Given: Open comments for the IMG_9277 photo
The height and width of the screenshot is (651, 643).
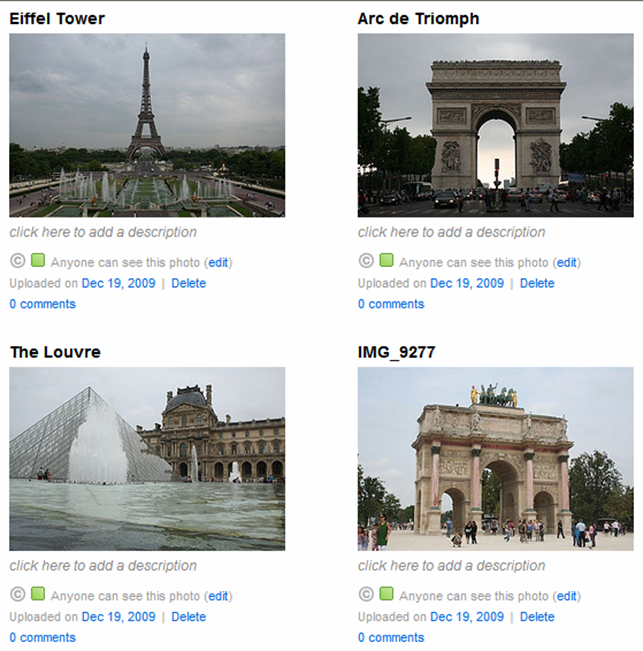Looking at the screenshot, I should point(391,638).
